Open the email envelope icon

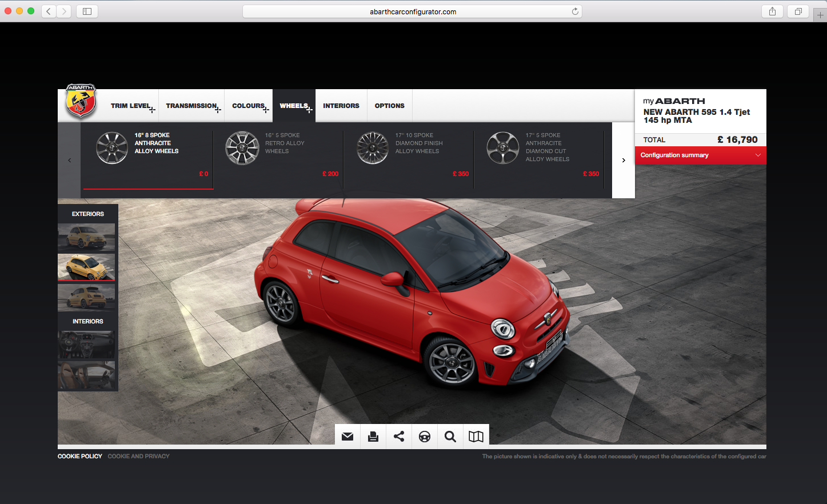pos(347,437)
